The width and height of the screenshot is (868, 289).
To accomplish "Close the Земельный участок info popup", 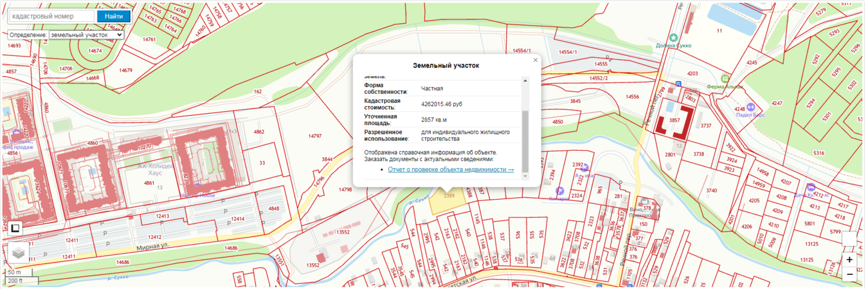I will (535, 60).
